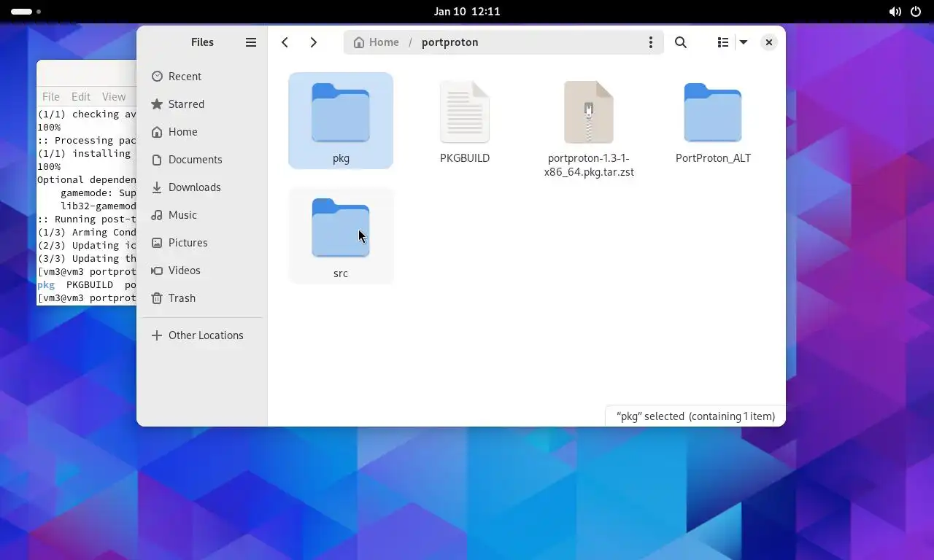934x560 pixels.
Task: Open Other Locations label in sidebar
Action: 206,335
